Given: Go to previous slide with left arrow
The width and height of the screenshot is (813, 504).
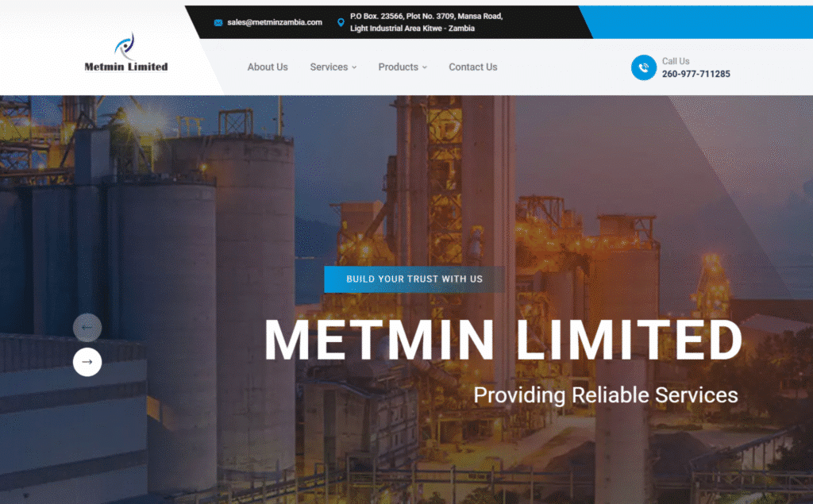Looking at the screenshot, I should click(87, 327).
